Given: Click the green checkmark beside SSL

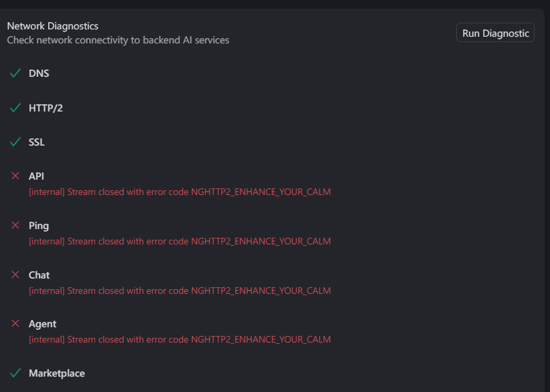Looking at the screenshot, I should [15, 142].
